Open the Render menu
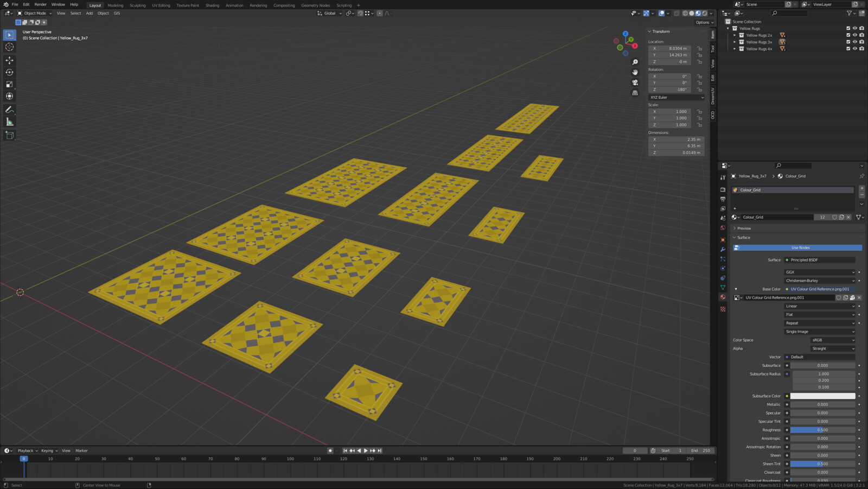The image size is (868, 489). point(40,4)
